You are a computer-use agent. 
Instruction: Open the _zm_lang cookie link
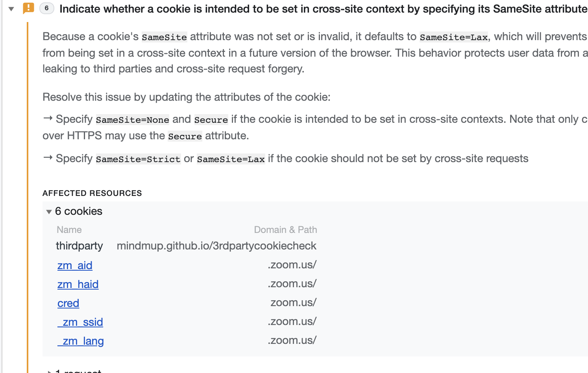(x=81, y=341)
